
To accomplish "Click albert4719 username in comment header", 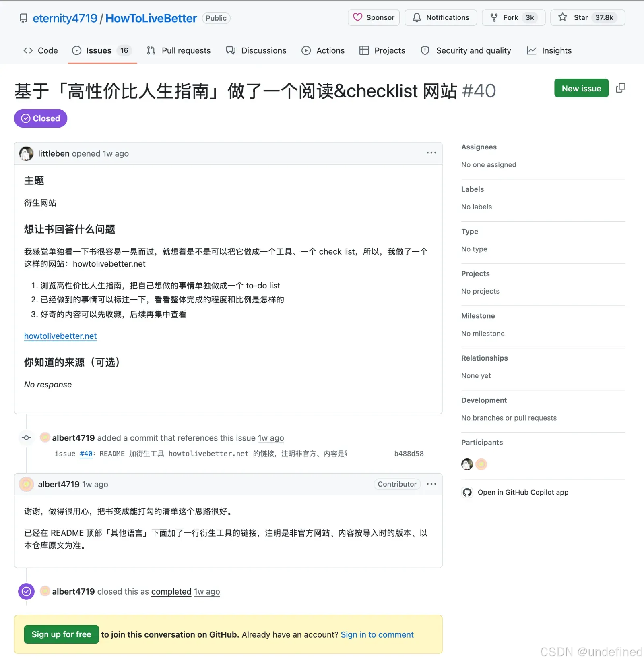I will (x=59, y=484).
